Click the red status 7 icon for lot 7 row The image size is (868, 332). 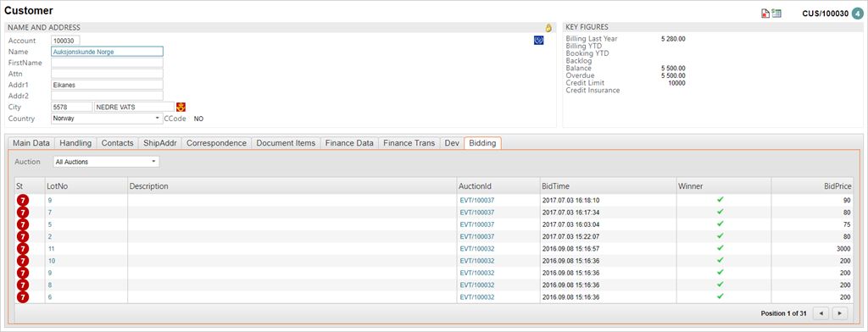[x=23, y=213]
